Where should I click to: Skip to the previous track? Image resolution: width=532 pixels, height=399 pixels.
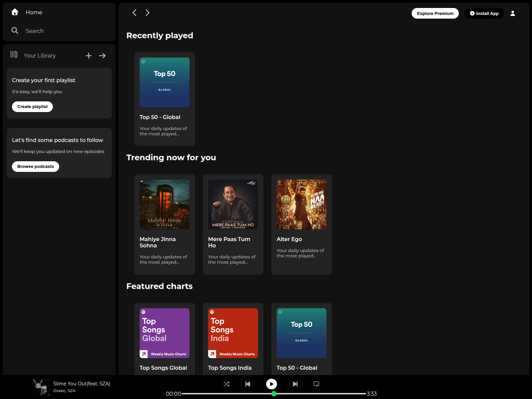[x=248, y=384]
